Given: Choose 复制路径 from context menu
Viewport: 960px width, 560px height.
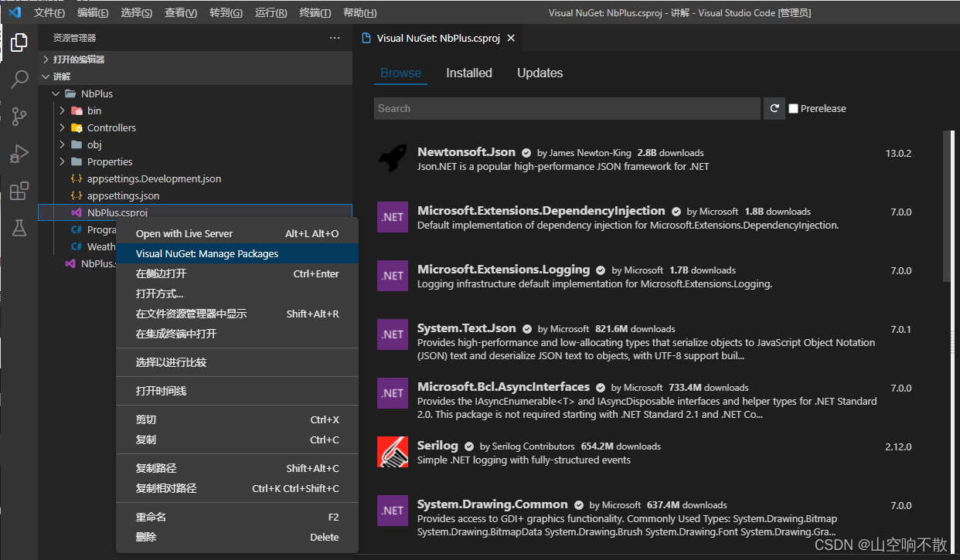Looking at the screenshot, I should click(237, 468).
